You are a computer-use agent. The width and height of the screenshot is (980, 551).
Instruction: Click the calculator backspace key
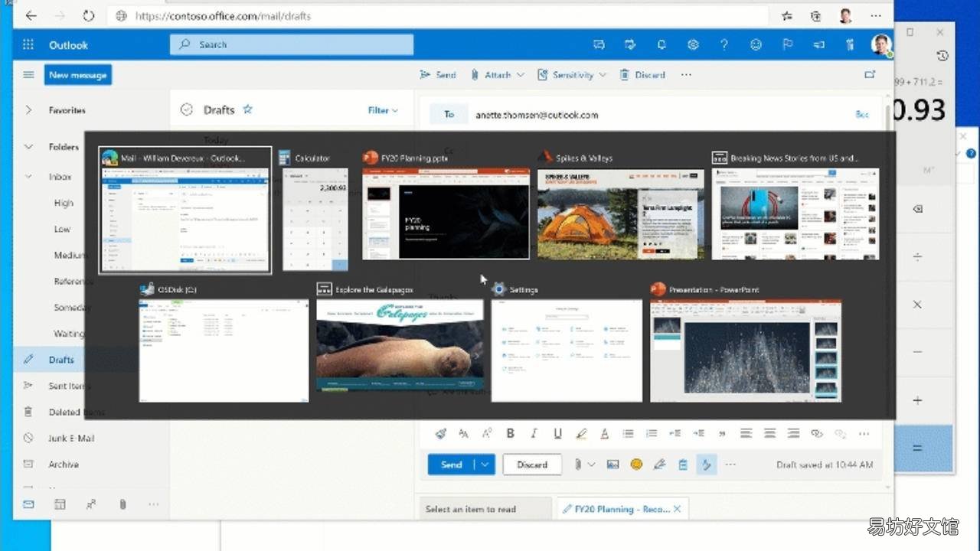click(x=918, y=209)
